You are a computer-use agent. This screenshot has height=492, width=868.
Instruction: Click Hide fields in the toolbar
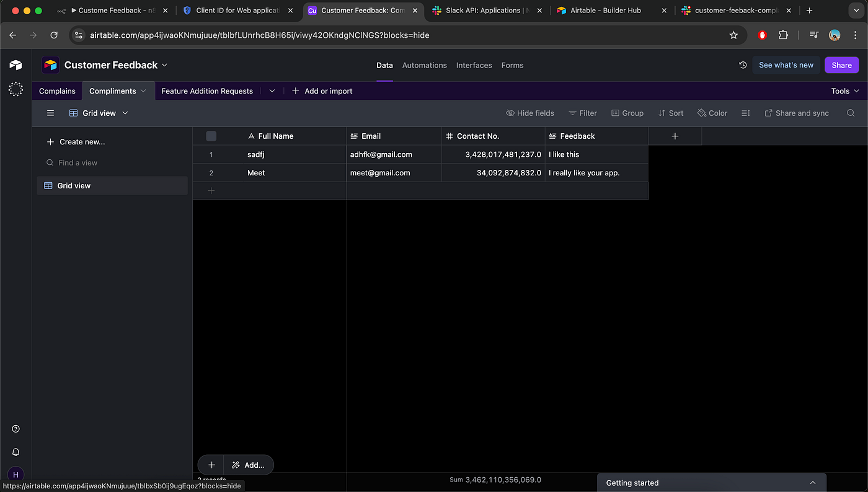(530, 113)
